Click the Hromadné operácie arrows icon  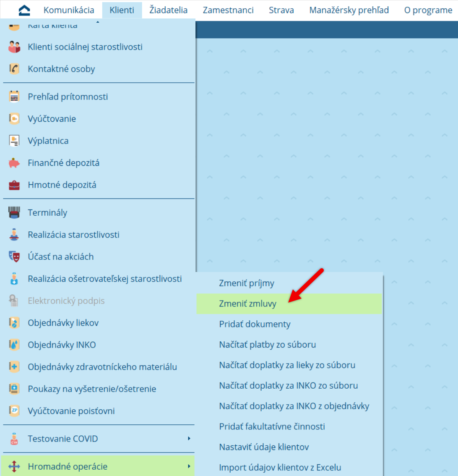click(14, 466)
